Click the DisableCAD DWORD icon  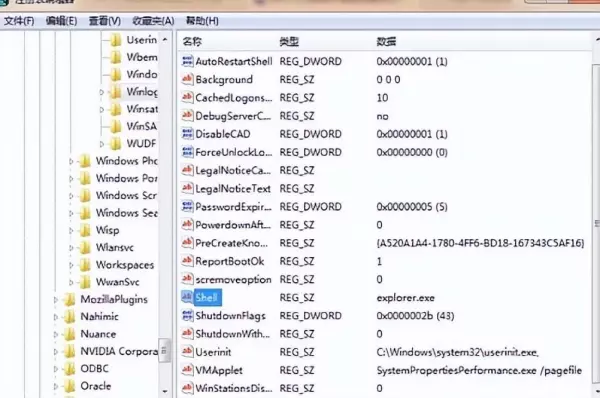pos(188,134)
